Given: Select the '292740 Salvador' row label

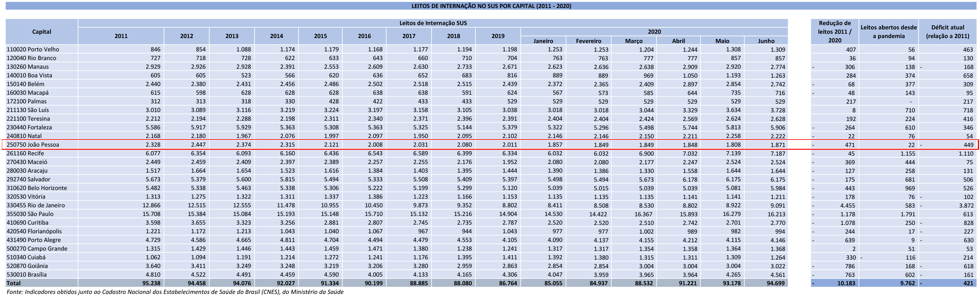Looking at the screenshot, I should point(28,179).
